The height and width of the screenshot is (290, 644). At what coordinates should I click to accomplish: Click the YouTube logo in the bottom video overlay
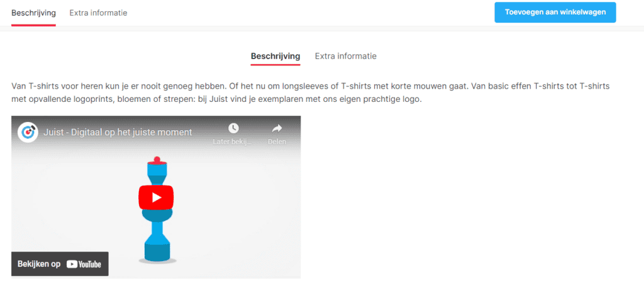point(84,264)
